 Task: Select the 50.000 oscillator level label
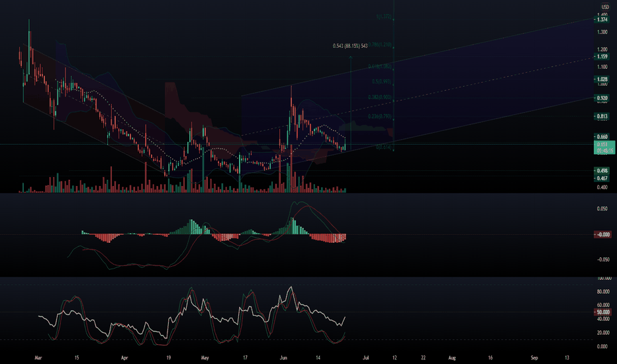602,312
